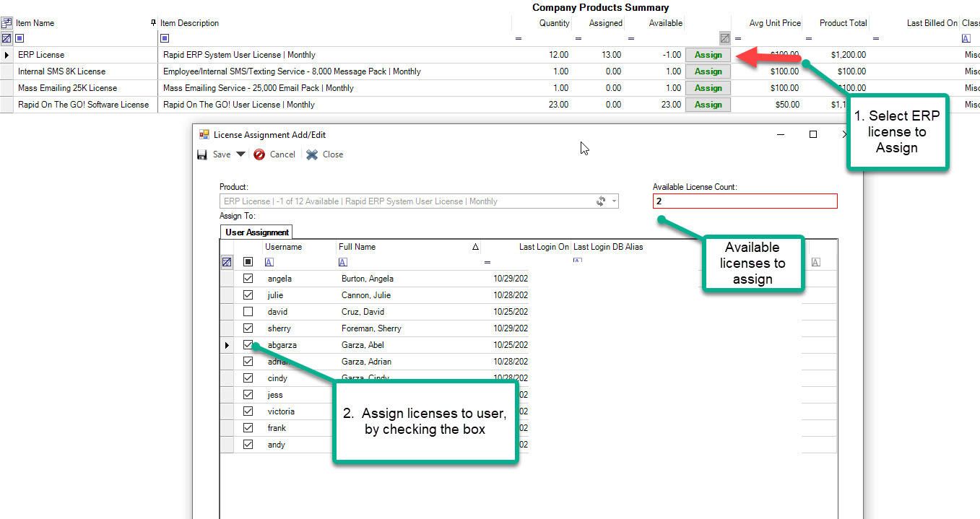
Task: Click the name Burton, Angela
Action: coord(367,279)
